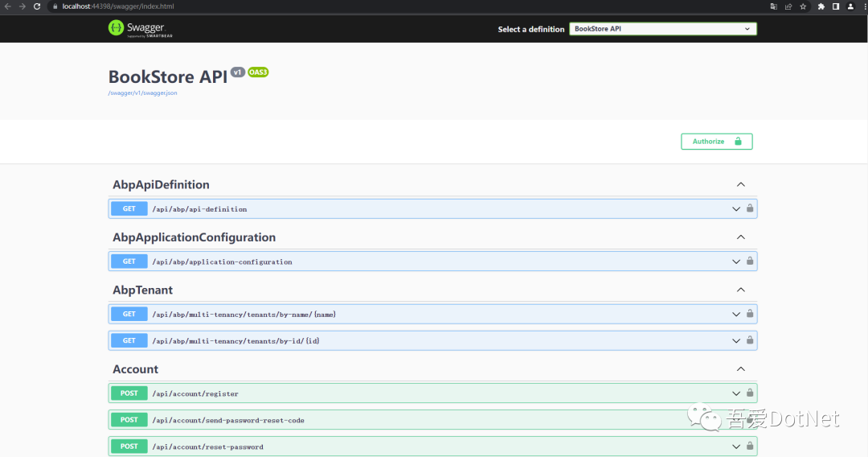868x457 pixels.
Task: Click the Authorize button
Action: (716, 142)
